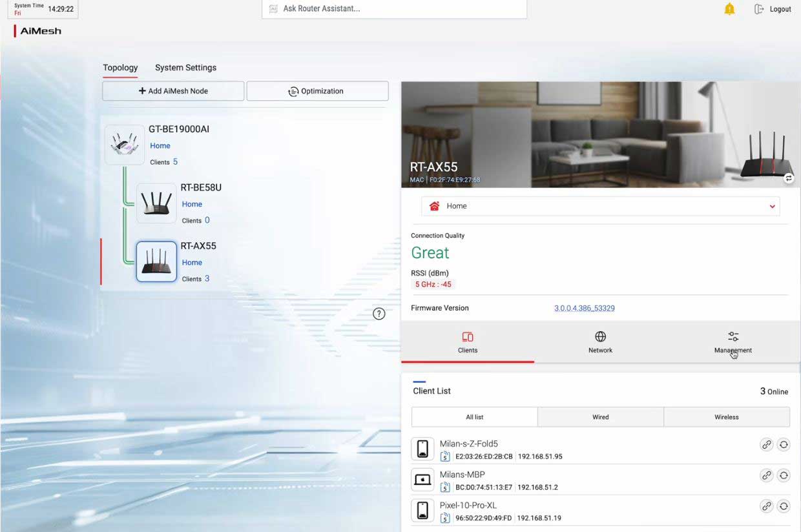801x532 pixels.
Task: Click the Management sliders icon
Action: 733,336
